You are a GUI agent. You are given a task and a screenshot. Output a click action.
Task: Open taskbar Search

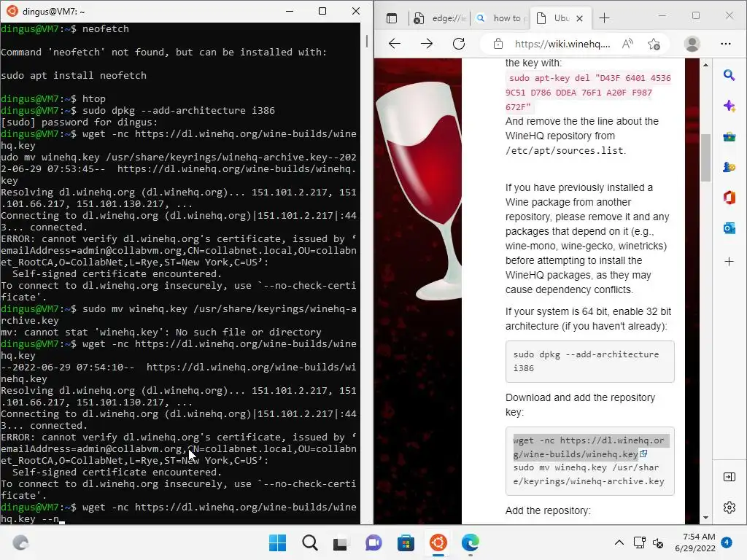coord(309,542)
